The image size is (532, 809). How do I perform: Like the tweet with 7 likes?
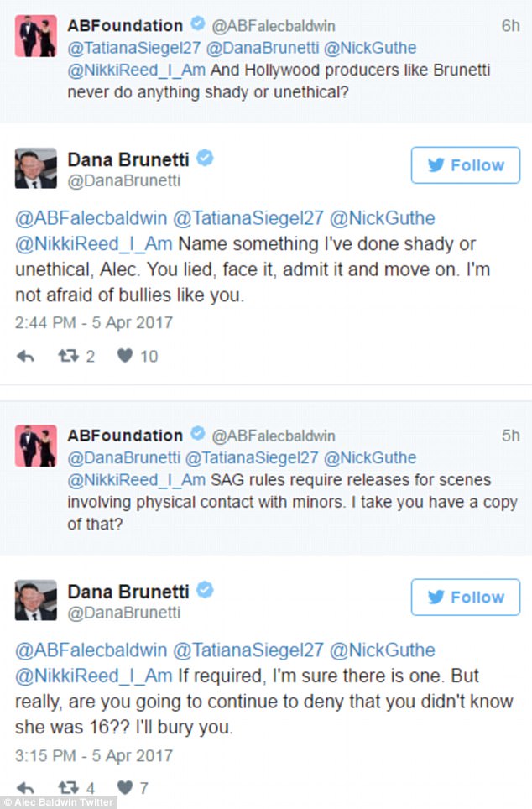[125, 787]
